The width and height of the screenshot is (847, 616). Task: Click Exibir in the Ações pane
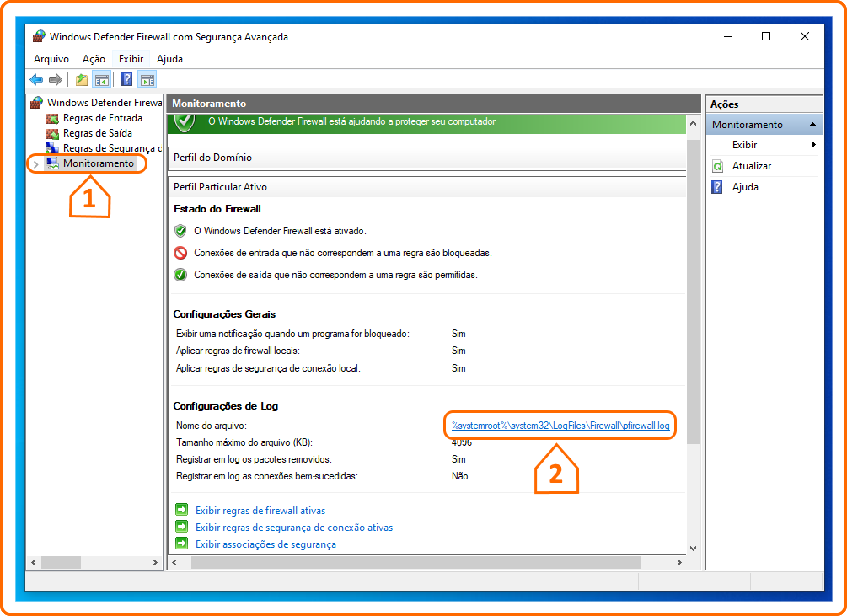[x=744, y=145]
